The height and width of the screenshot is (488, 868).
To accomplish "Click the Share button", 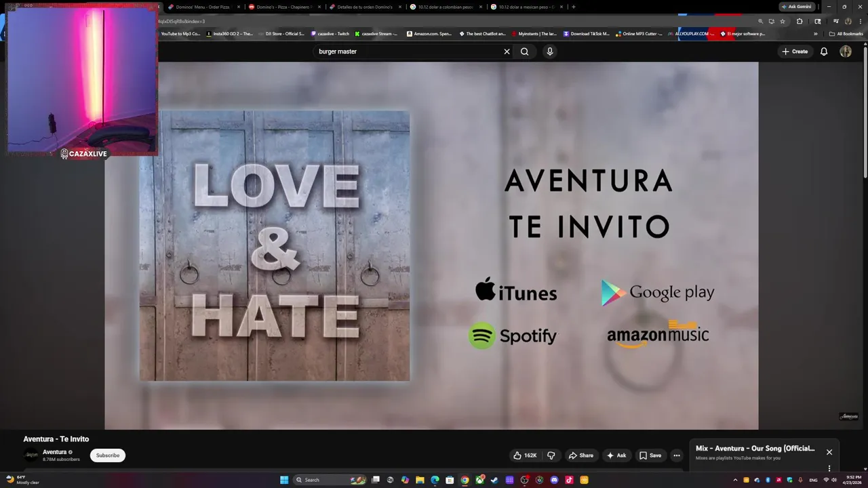I will pyautogui.click(x=581, y=455).
